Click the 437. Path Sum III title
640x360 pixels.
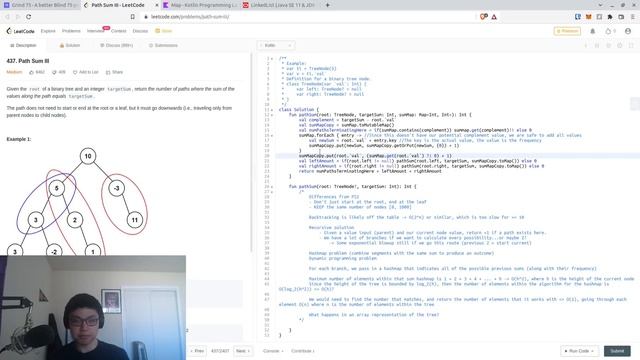(x=28, y=61)
